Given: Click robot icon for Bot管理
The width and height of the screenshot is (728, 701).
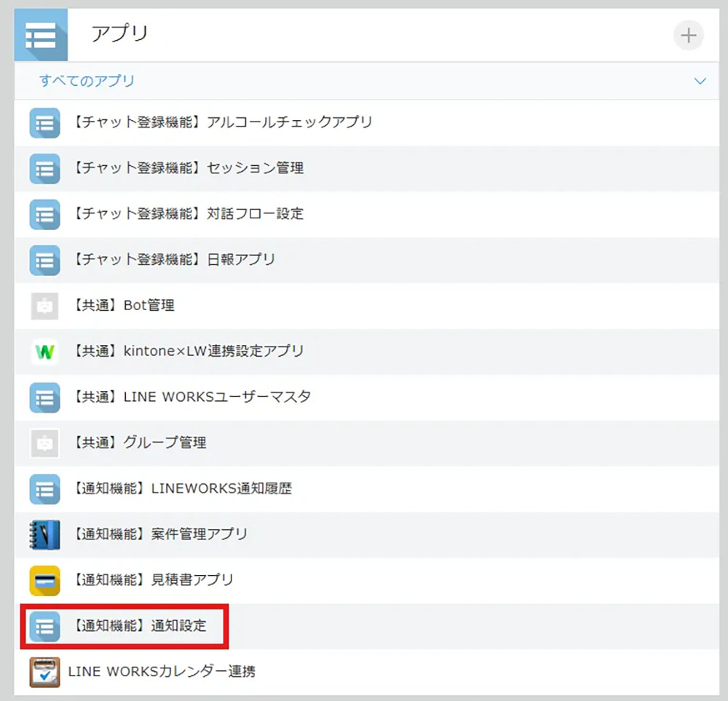Looking at the screenshot, I should (44, 306).
